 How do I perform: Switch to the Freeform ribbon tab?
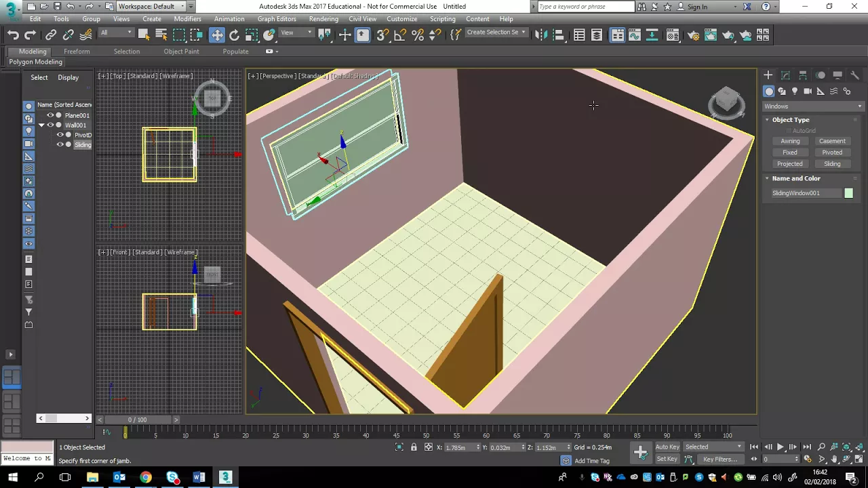point(77,52)
